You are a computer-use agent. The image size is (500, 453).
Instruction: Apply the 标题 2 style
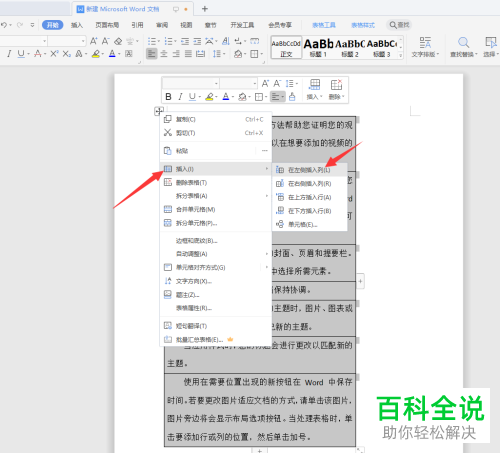pyautogui.click(x=350, y=47)
